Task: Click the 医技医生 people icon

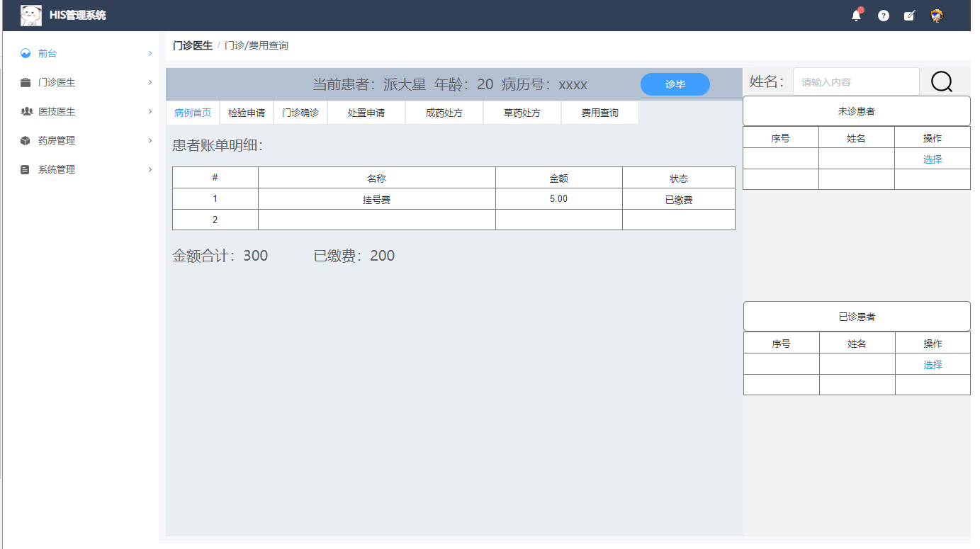Action: (x=26, y=111)
